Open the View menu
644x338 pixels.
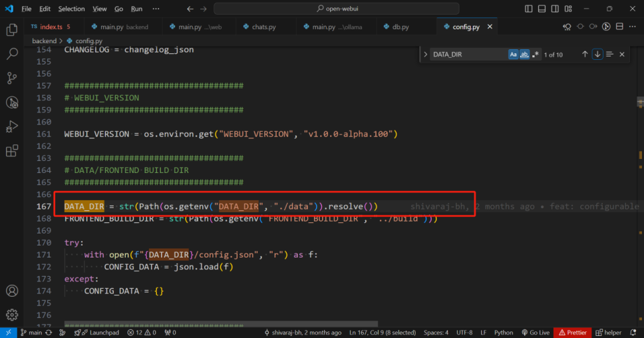(99, 9)
